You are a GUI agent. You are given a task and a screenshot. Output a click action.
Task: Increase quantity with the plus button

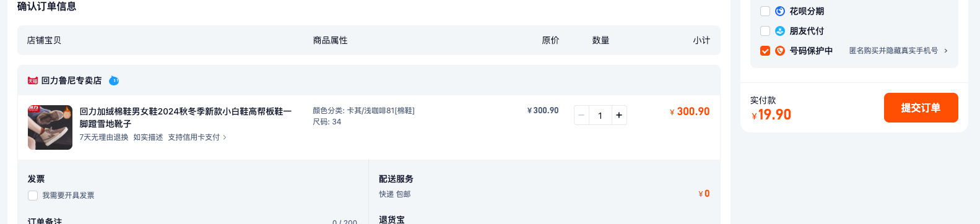618,115
